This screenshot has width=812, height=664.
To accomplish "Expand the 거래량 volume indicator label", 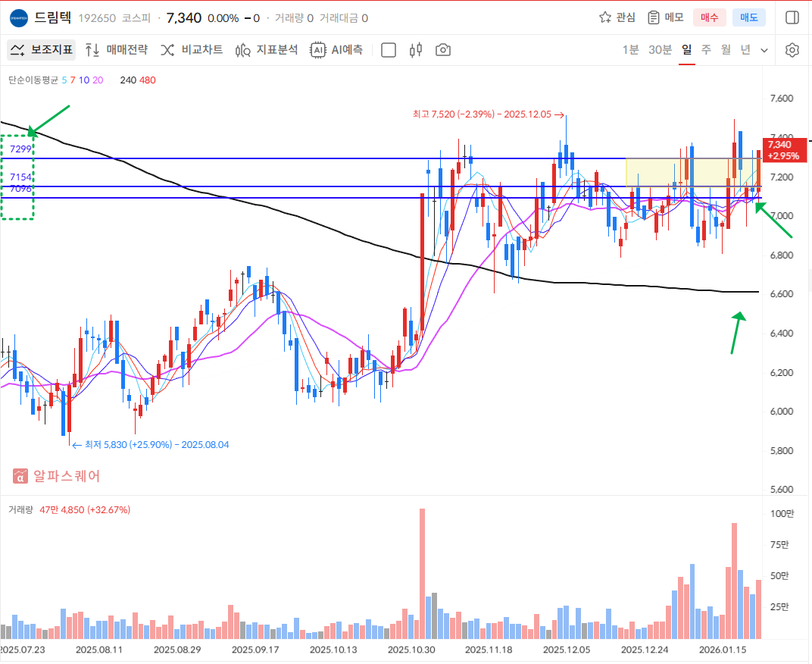I will [x=20, y=509].
